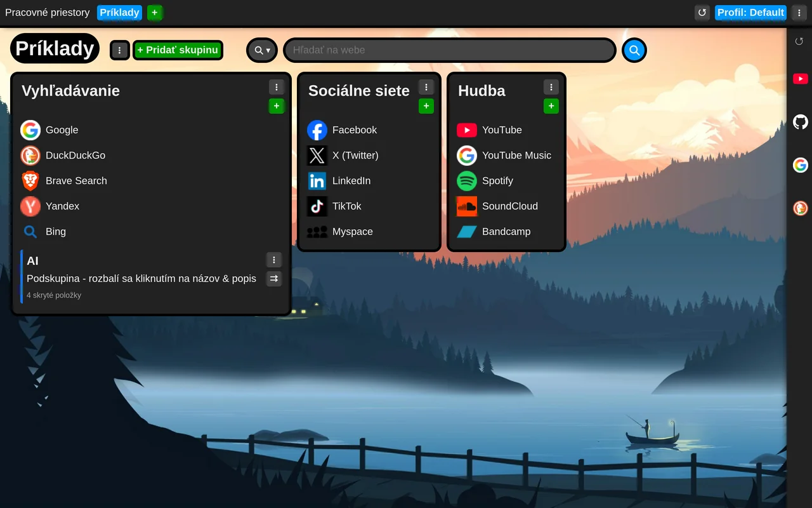Open the Hudba group options menu
Image resolution: width=812 pixels, height=508 pixels.
(551, 87)
